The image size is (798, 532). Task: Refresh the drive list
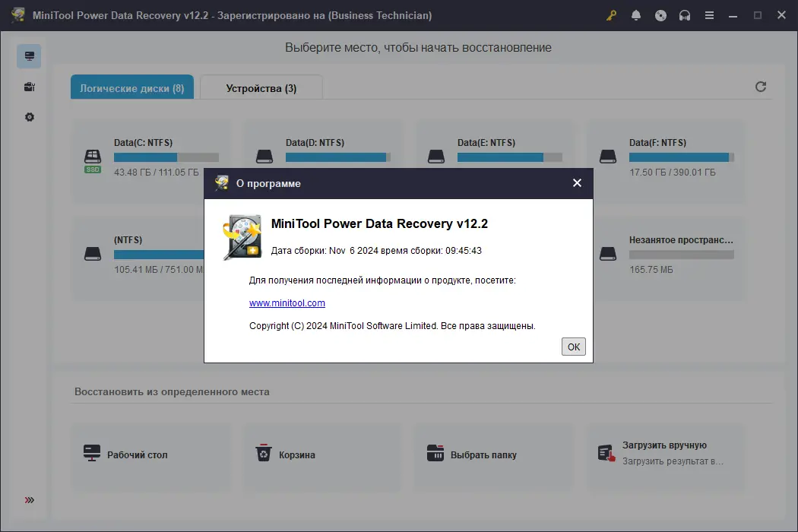click(x=760, y=87)
